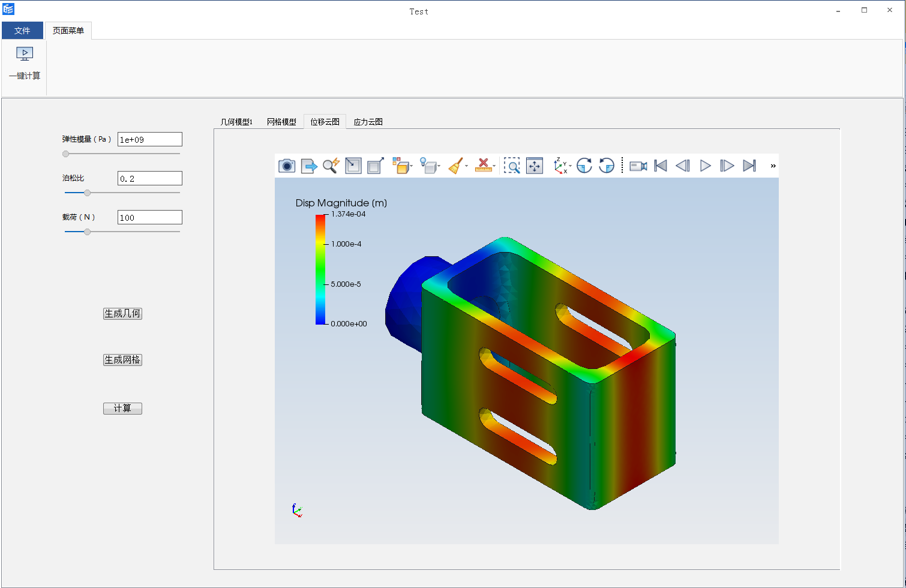Switch to the 网格模型 tab
906x588 pixels.
tap(281, 122)
